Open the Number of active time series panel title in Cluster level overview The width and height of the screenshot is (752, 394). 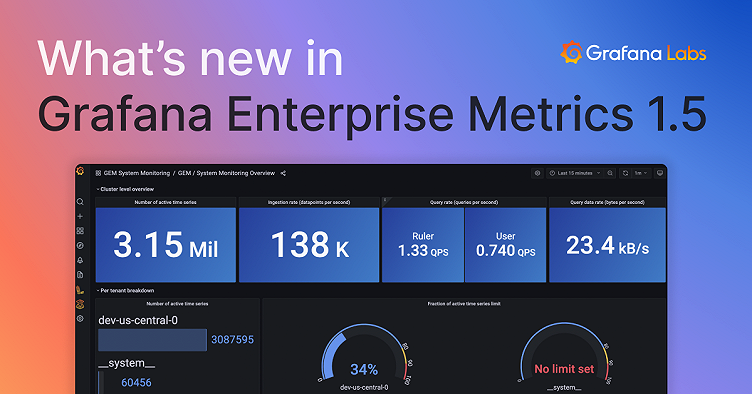pos(165,202)
